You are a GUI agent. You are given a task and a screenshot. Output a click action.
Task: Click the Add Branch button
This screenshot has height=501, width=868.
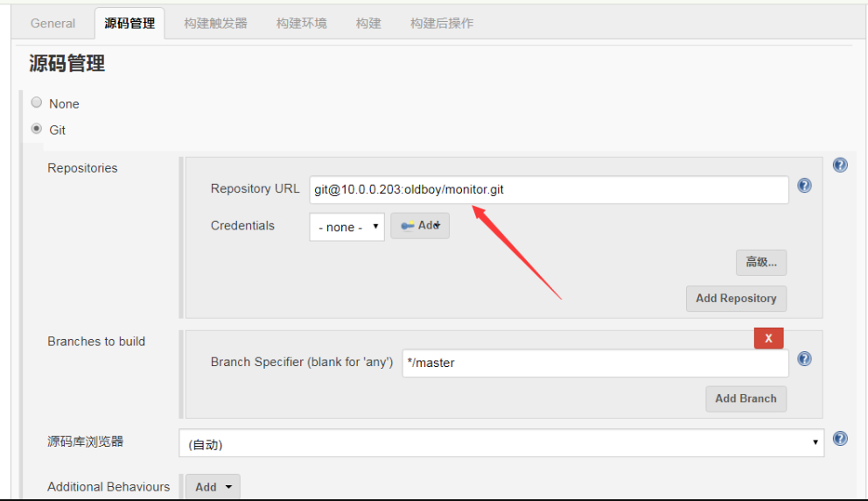(745, 399)
